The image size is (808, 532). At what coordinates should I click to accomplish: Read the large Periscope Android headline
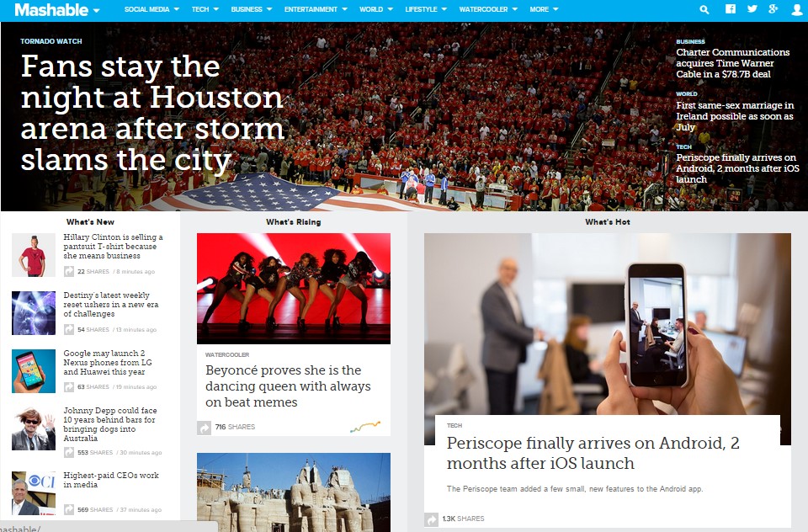click(593, 453)
